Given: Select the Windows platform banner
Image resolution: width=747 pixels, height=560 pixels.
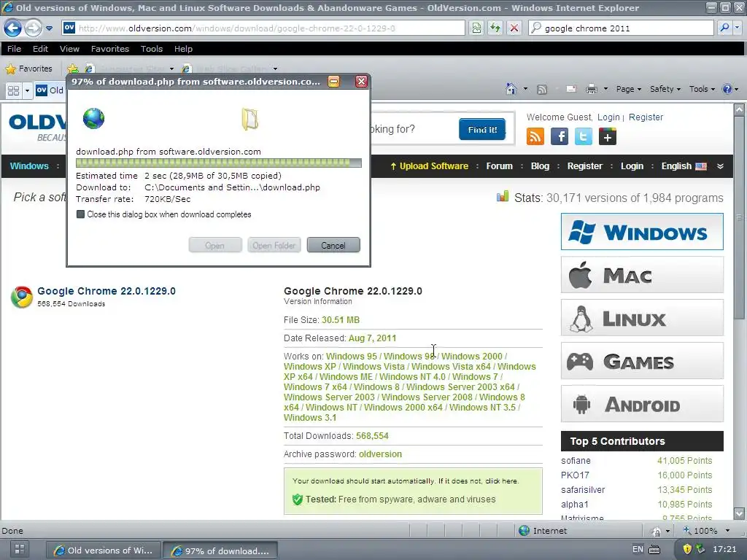Looking at the screenshot, I should [642, 232].
